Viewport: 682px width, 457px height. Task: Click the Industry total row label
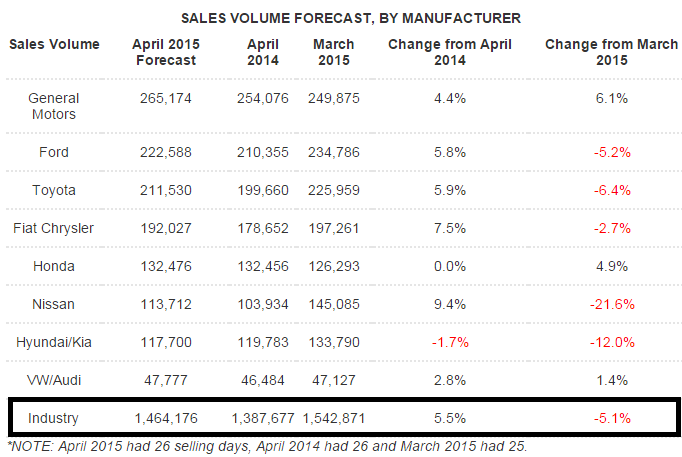[x=54, y=417]
